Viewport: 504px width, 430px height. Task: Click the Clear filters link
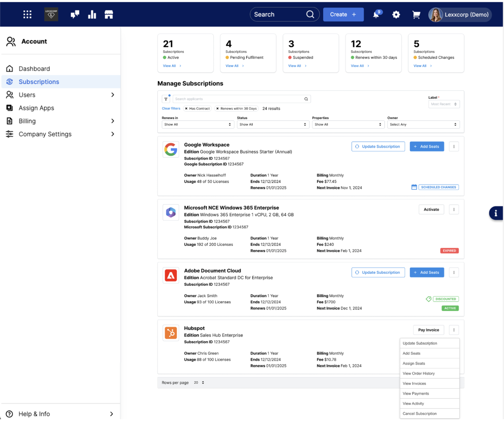pyautogui.click(x=171, y=108)
